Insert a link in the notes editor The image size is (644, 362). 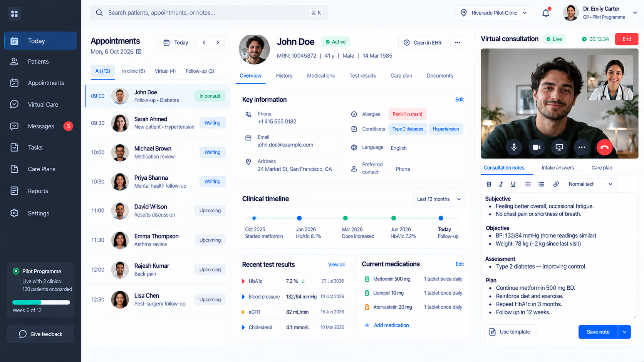pyautogui.click(x=556, y=184)
